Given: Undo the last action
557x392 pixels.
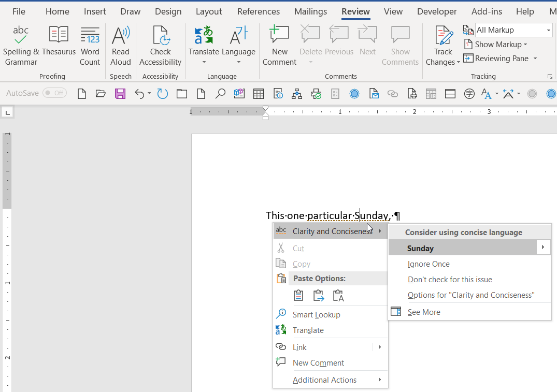Looking at the screenshot, I should pos(139,94).
